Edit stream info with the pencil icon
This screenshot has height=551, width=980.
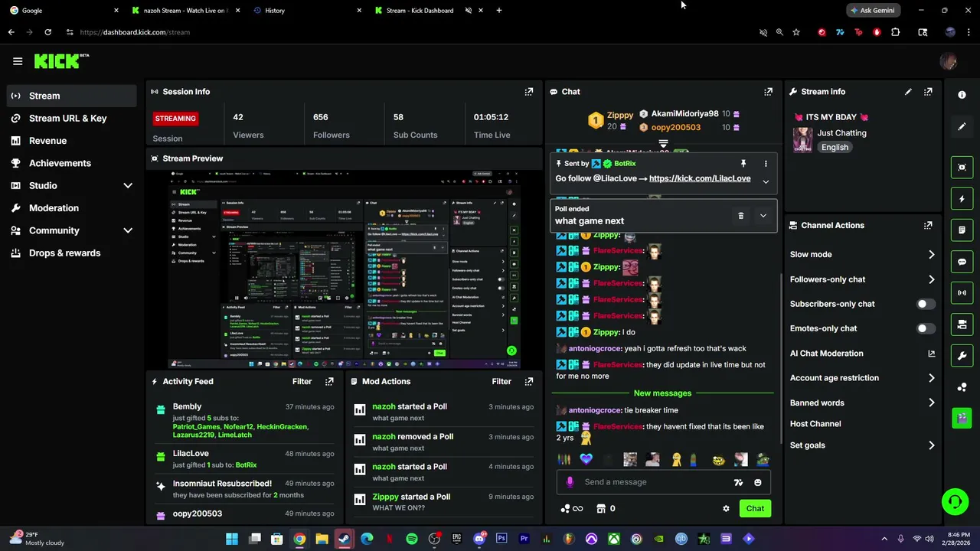(908, 91)
